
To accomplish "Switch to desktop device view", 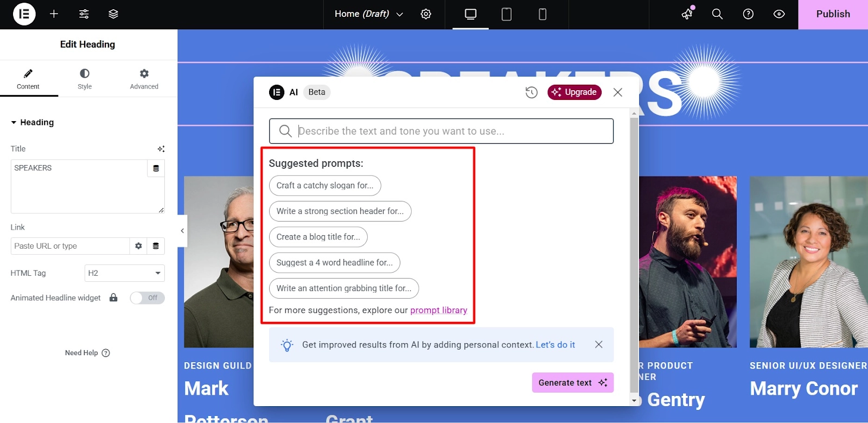I will coord(470,14).
